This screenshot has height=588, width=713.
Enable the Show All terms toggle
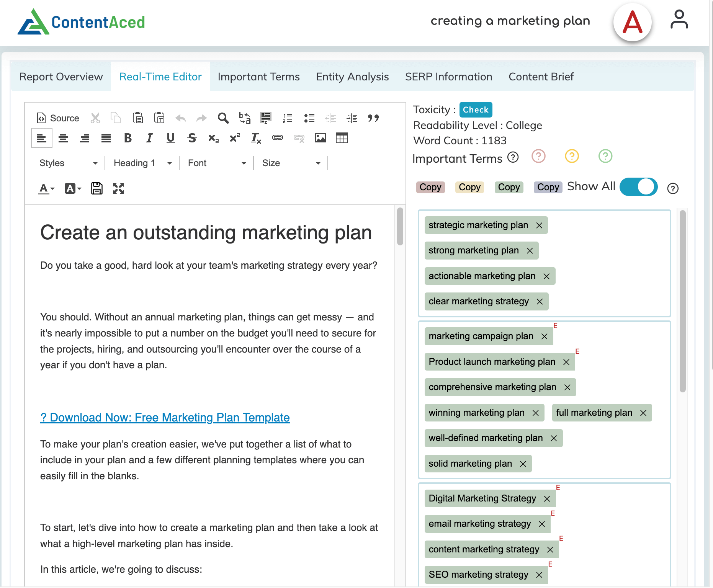[x=638, y=187]
